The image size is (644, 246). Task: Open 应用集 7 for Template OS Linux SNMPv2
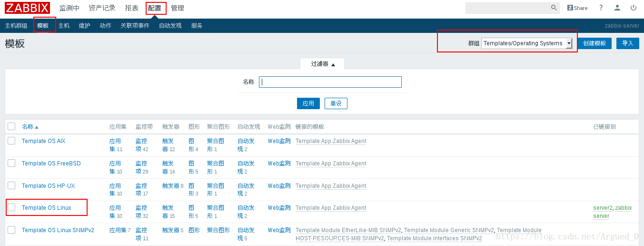(119, 230)
